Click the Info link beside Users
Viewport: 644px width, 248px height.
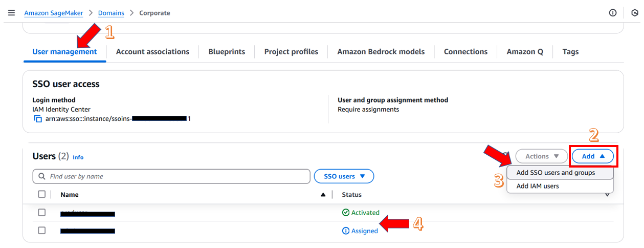pos(78,157)
